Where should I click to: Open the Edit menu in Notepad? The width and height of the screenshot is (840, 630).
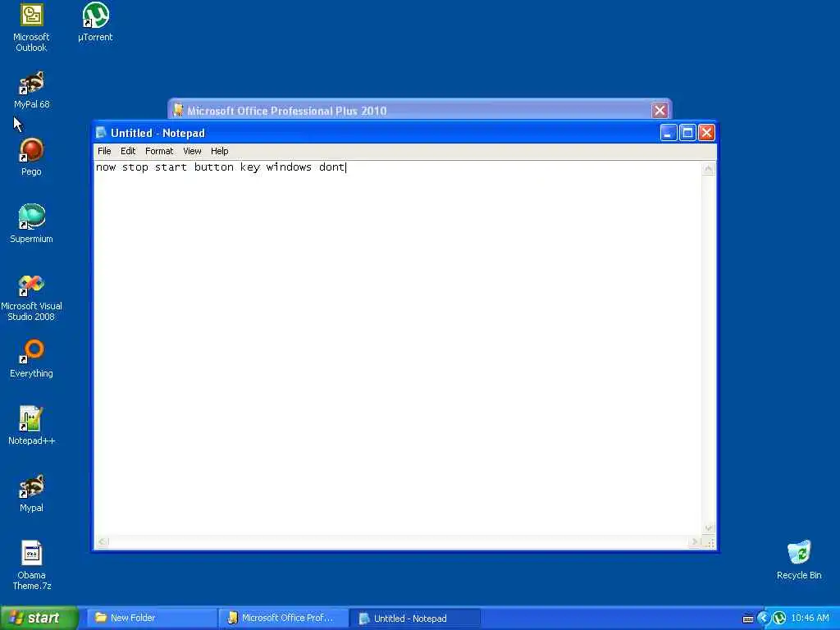127,151
